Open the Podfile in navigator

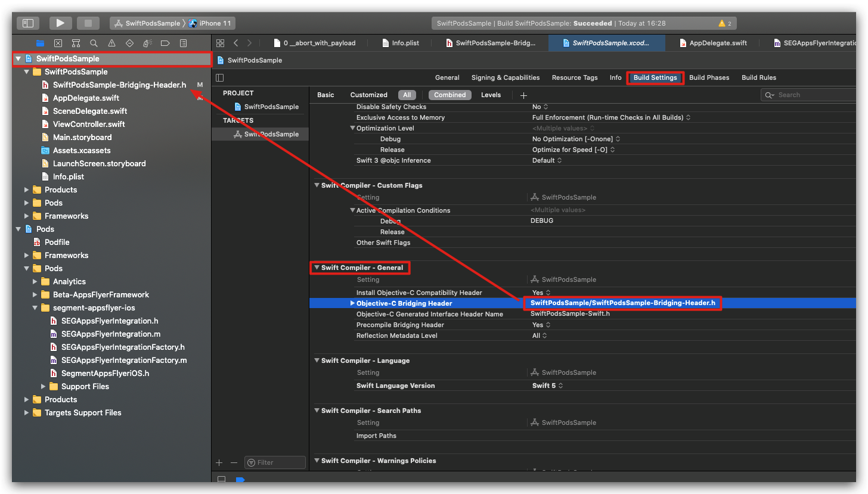[57, 242]
